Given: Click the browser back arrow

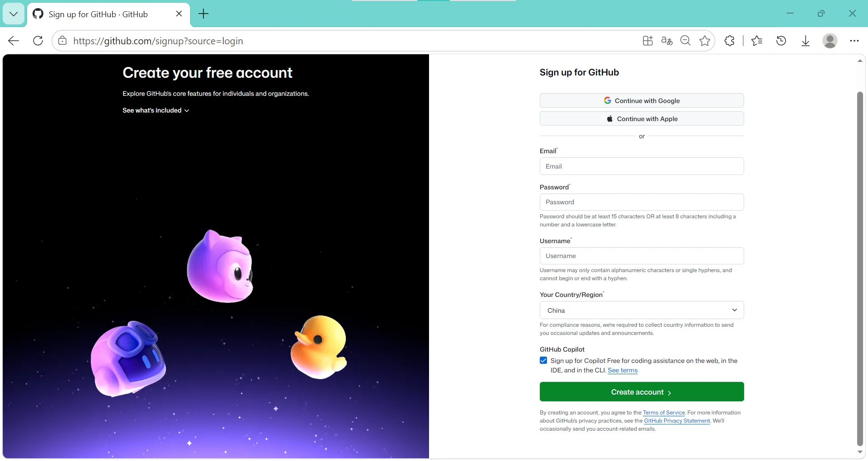Looking at the screenshot, I should tap(14, 41).
